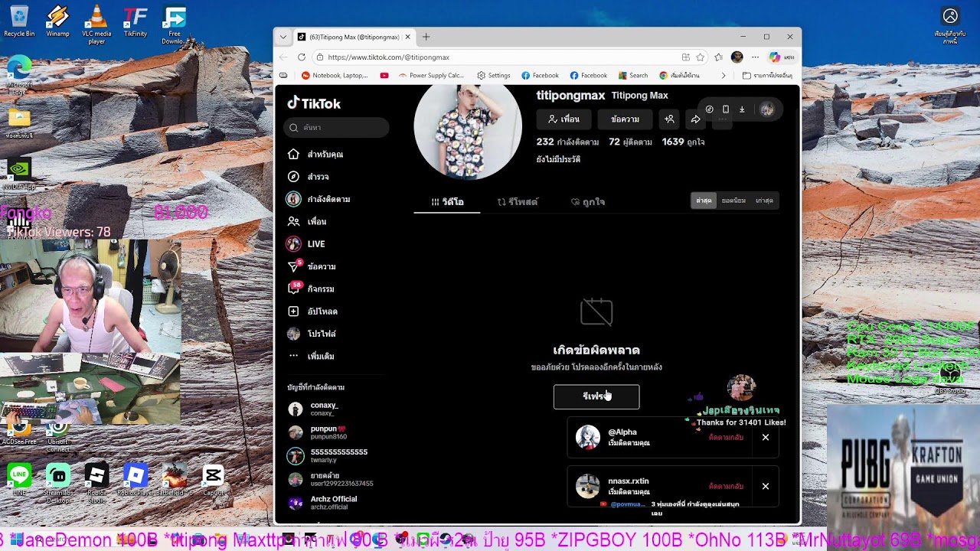Viewport: 980px width, 551px height.
Task: Expand More (เพิ่มเติม) sidebar menu
Action: coord(311,356)
